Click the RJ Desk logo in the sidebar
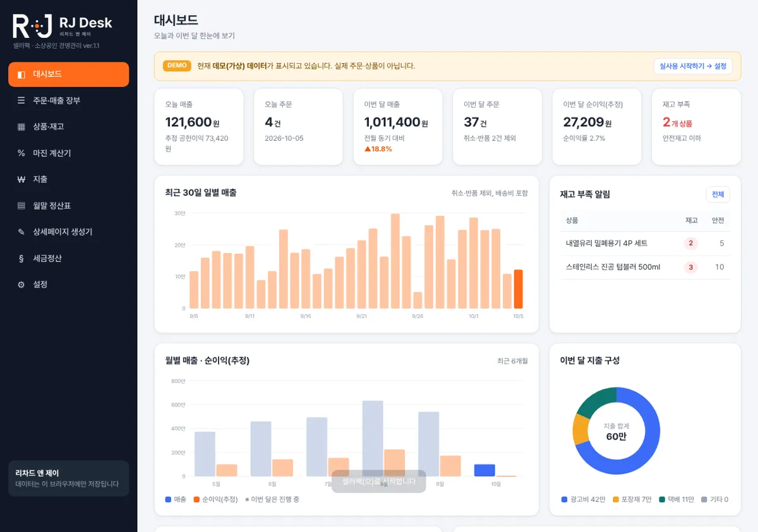Image resolution: width=758 pixels, height=532 pixels. coord(63,26)
